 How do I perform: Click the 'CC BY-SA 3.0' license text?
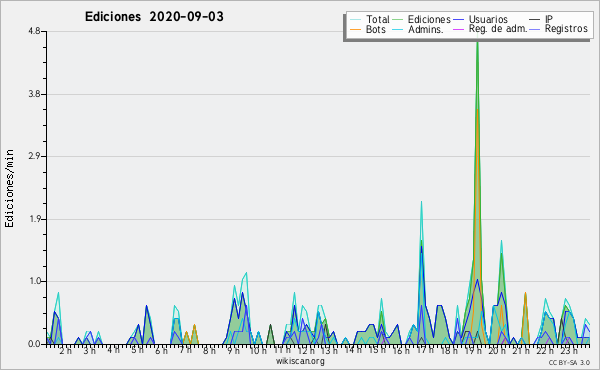(569, 362)
